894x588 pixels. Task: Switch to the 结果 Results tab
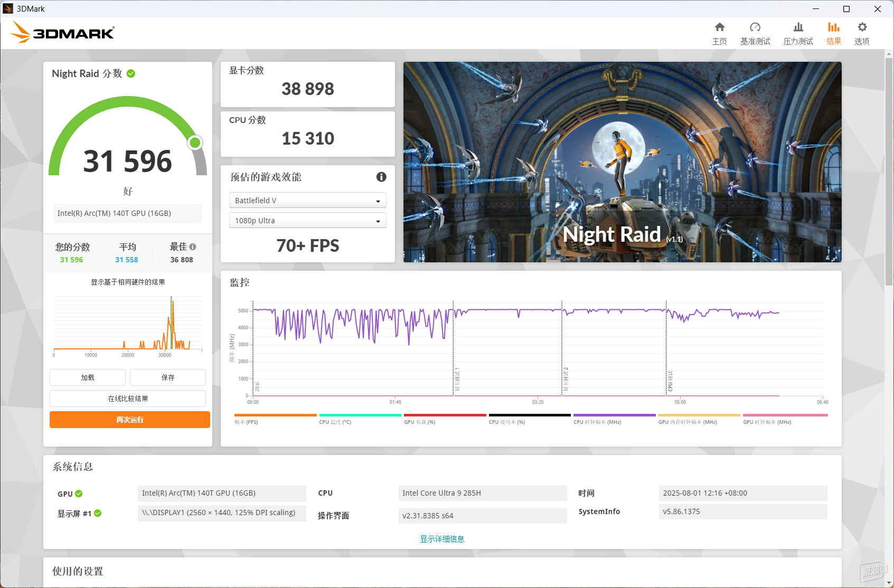click(x=834, y=34)
